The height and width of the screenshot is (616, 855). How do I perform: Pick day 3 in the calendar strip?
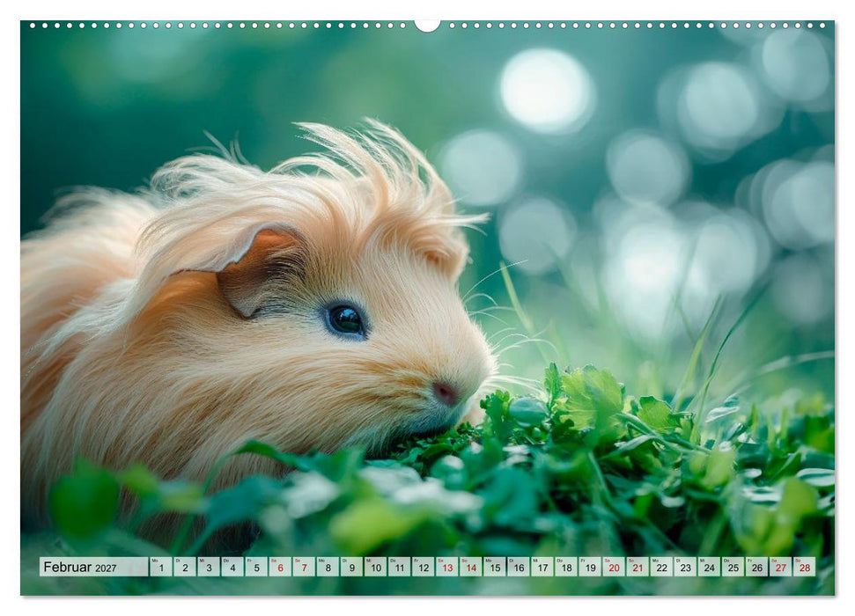[209, 567]
